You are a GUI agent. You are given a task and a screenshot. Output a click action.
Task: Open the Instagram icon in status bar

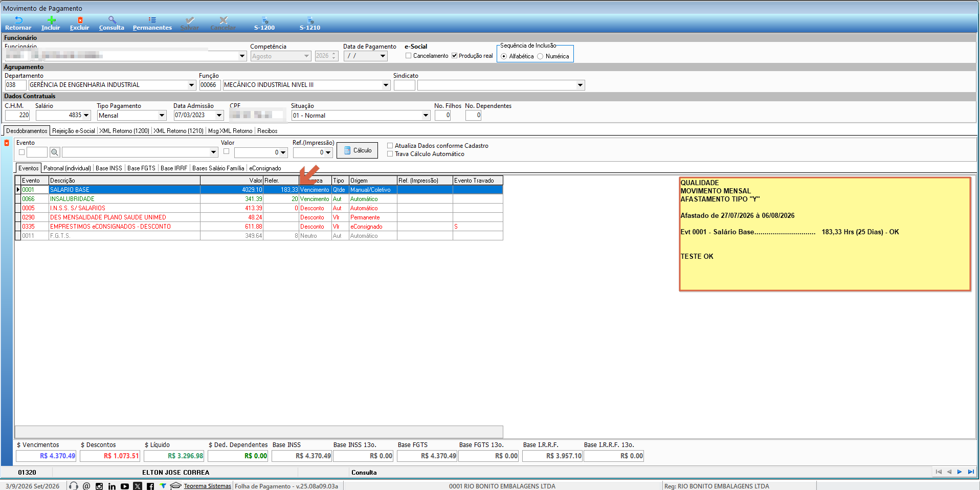(99, 486)
